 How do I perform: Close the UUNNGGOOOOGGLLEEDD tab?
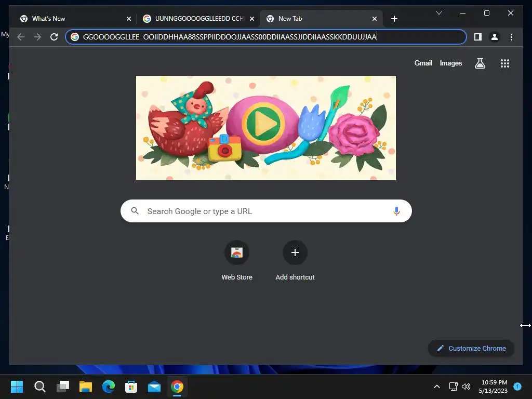click(x=252, y=19)
